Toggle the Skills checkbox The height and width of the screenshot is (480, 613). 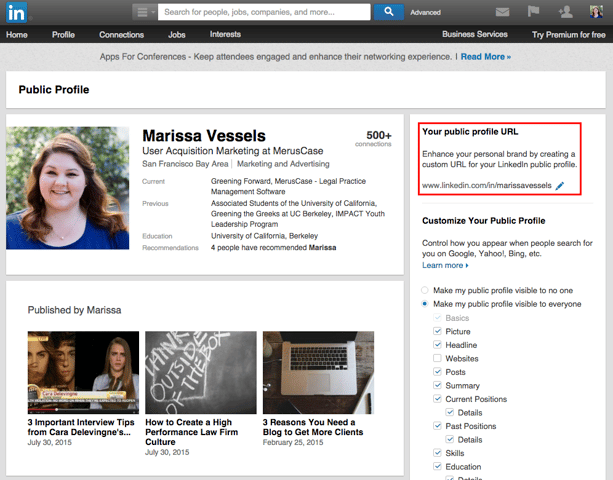[x=437, y=453]
